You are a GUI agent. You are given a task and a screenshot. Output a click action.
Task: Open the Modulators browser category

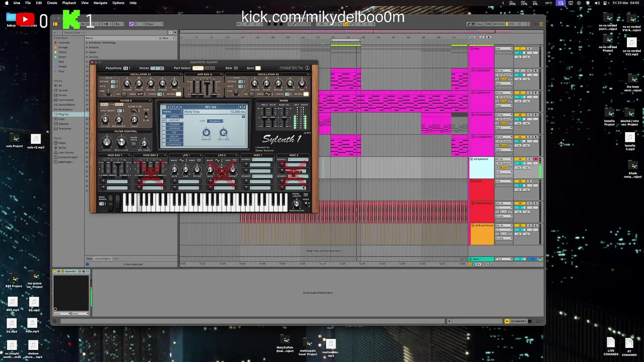pyautogui.click(x=65, y=109)
